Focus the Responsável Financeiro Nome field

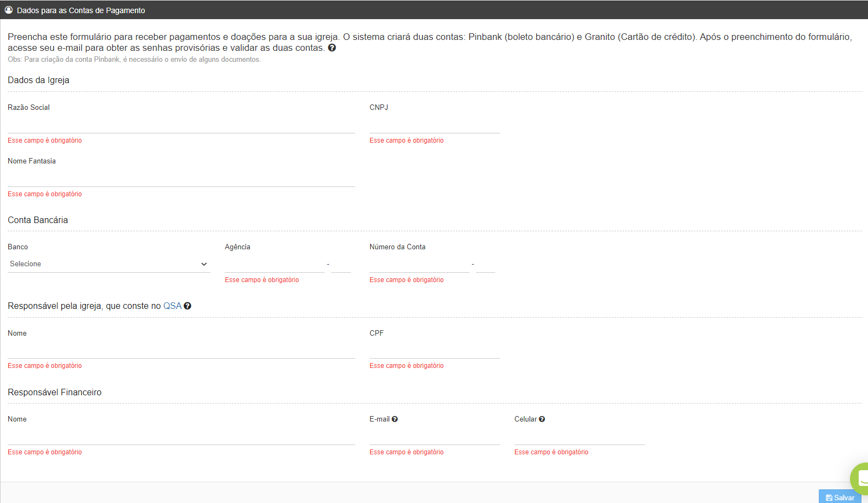click(181, 436)
